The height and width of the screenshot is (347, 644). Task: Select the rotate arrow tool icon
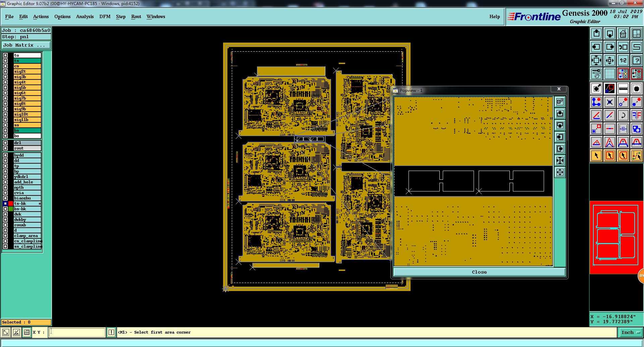(x=623, y=115)
